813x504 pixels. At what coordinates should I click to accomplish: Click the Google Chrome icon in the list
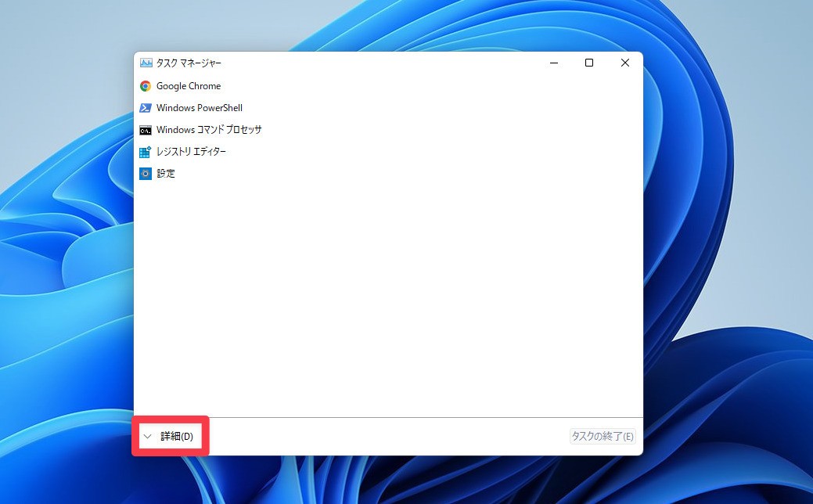(x=146, y=86)
